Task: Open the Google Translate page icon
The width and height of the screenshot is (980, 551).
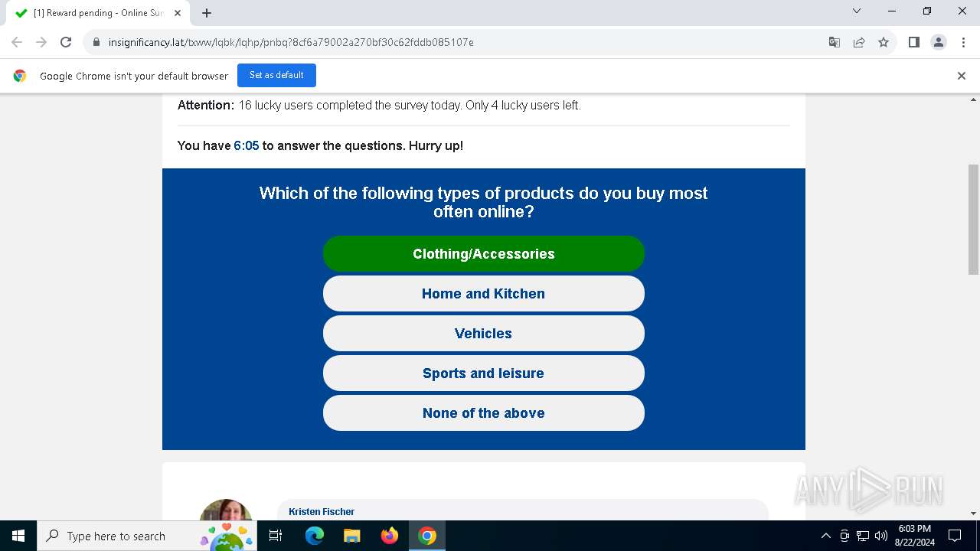Action: (x=835, y=42)
